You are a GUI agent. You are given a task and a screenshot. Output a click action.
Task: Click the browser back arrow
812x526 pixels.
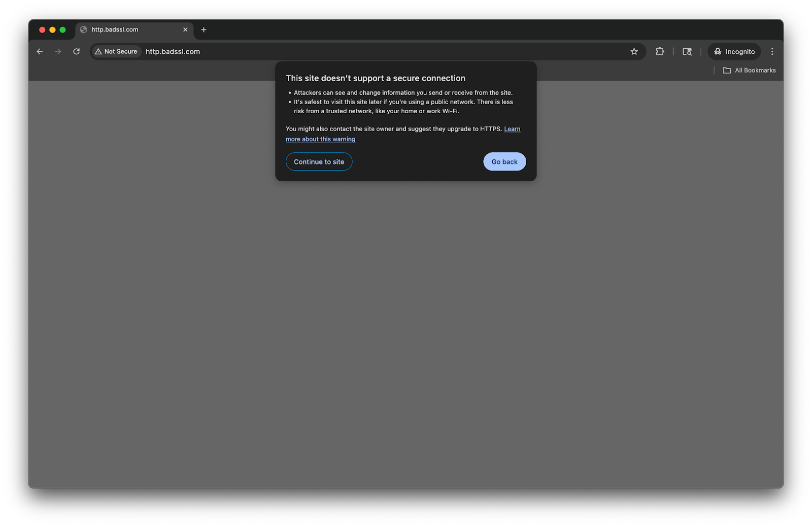point(40,51)
